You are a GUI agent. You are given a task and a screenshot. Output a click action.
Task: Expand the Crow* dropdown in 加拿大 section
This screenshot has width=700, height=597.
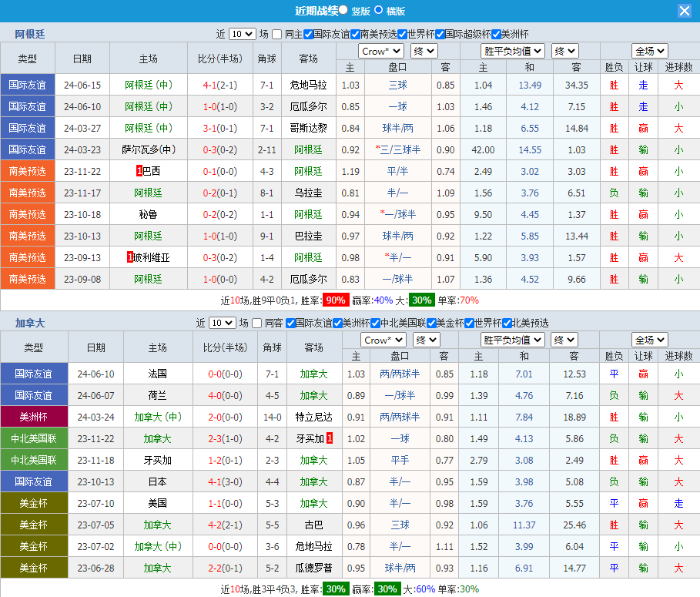(x=383, y=340)
